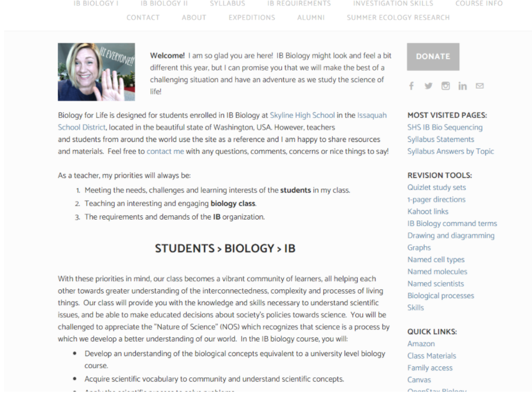Go to the Expeditions page

pos(252,18)
